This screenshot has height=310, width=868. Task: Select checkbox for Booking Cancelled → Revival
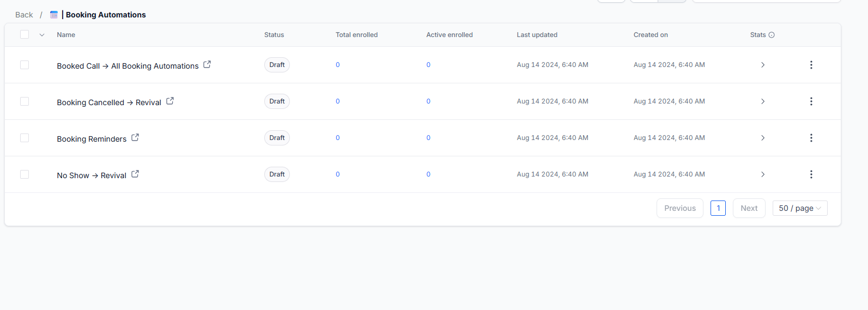25,101
